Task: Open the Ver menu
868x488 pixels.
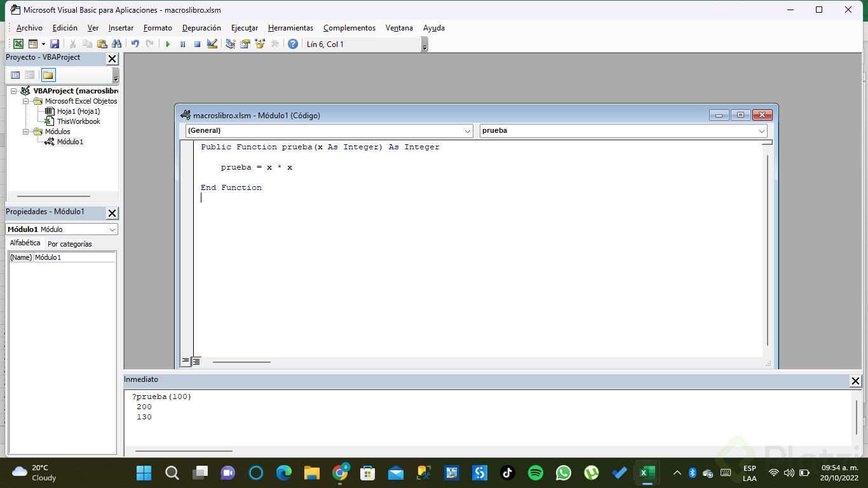Action: click(x=93, y=28)
